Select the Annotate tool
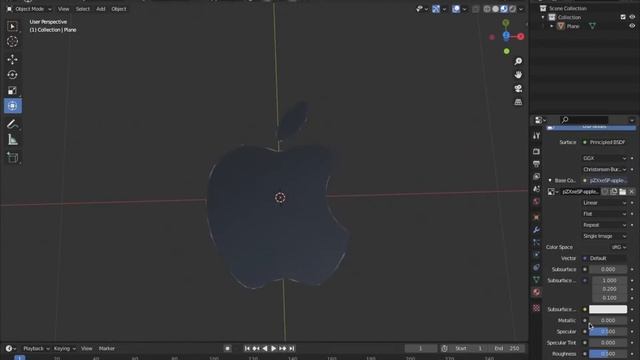 click(x=12, y=124)
